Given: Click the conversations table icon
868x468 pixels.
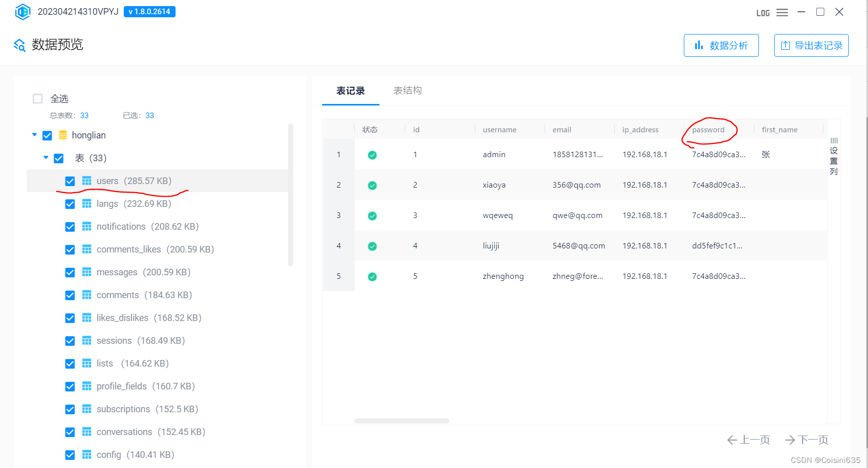Looking at the screenshot, I should tap(87, 432).
